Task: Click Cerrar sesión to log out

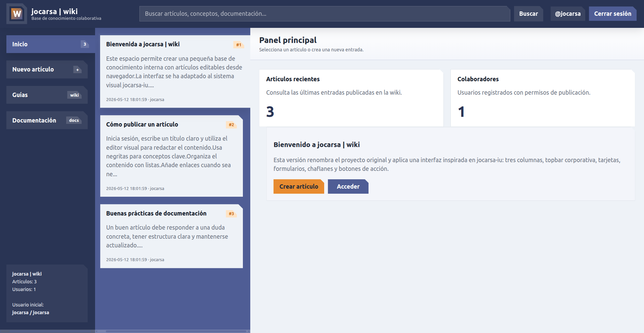Action: coord(612,14)
